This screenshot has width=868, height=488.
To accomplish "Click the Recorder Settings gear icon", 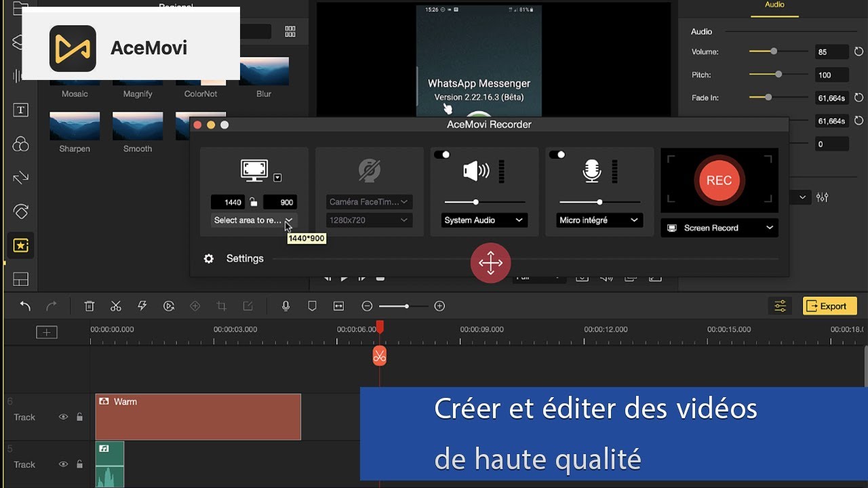I will tap(209, 259).
